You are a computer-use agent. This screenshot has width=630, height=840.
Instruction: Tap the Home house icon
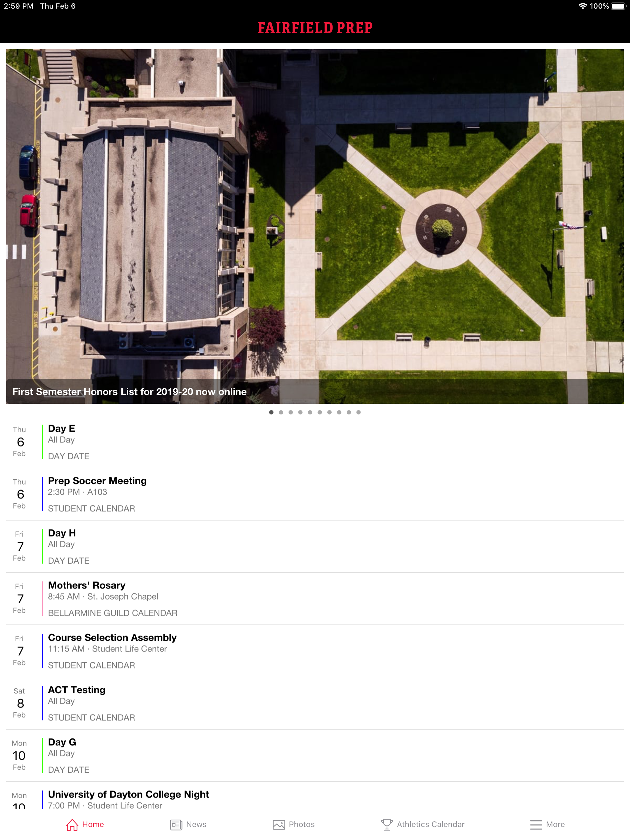point(72,824)
